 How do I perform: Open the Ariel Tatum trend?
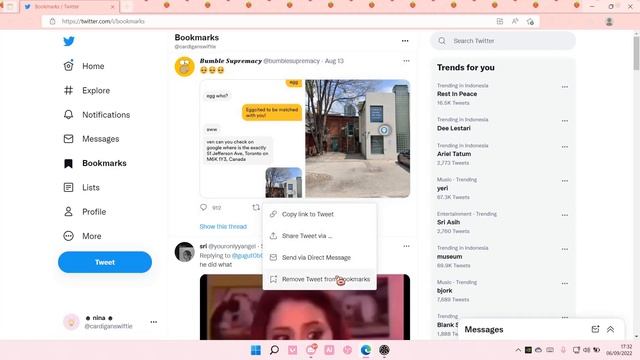(454, 154)
